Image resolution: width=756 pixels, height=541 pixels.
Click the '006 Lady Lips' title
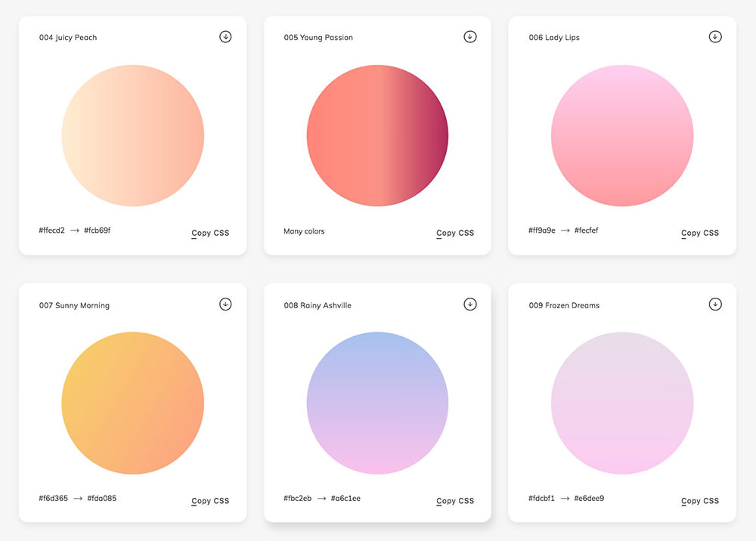coord(554,38)
